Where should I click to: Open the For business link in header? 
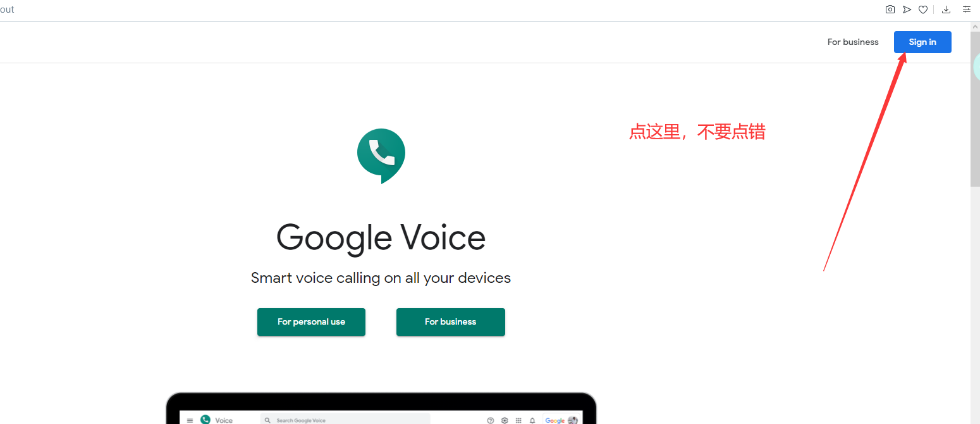(853, 42)
